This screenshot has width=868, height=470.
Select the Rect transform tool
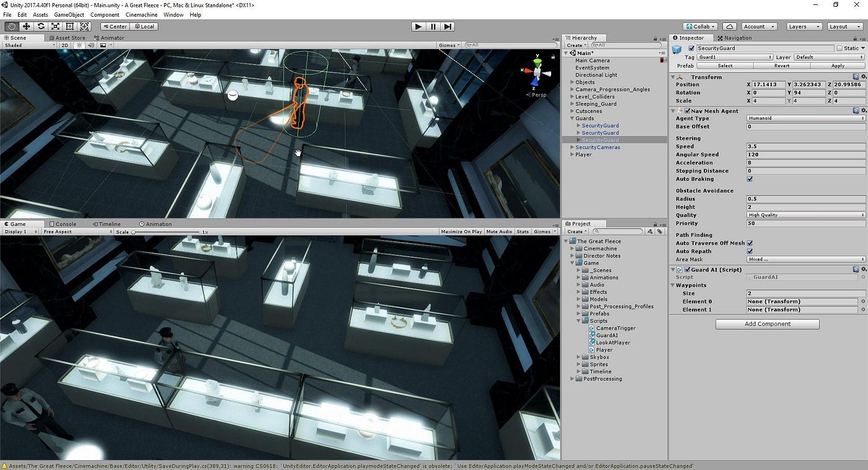[x=69, y=26]
